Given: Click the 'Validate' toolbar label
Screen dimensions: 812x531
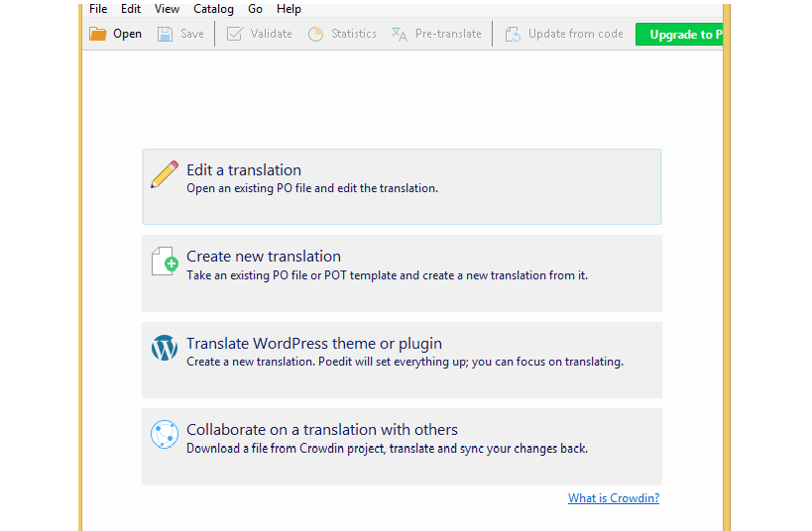Looking at the screenshot, I should (272, 34).
